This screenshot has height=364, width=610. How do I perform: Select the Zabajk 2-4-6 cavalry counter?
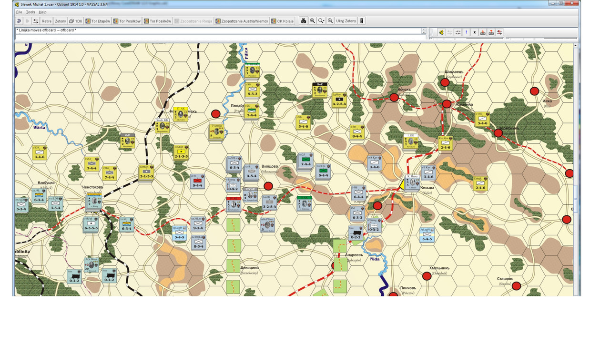(x=480, y=183)
